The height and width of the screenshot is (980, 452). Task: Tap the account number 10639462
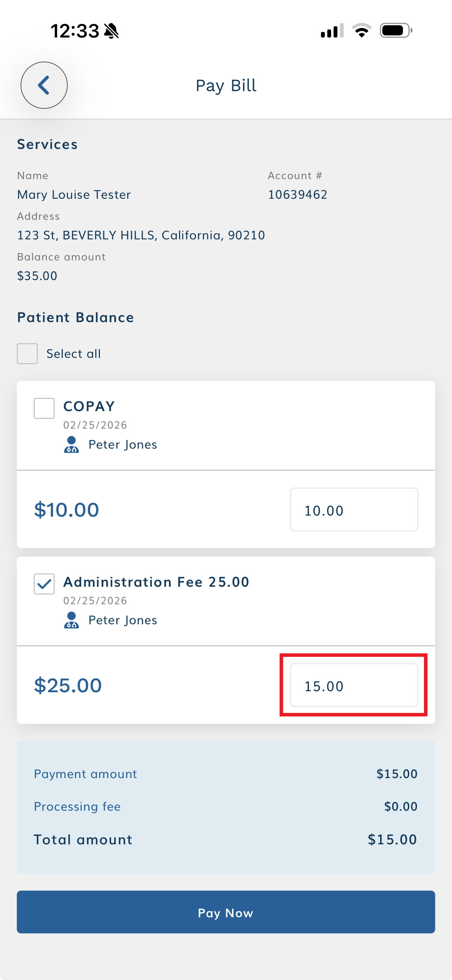pos(297,195)
